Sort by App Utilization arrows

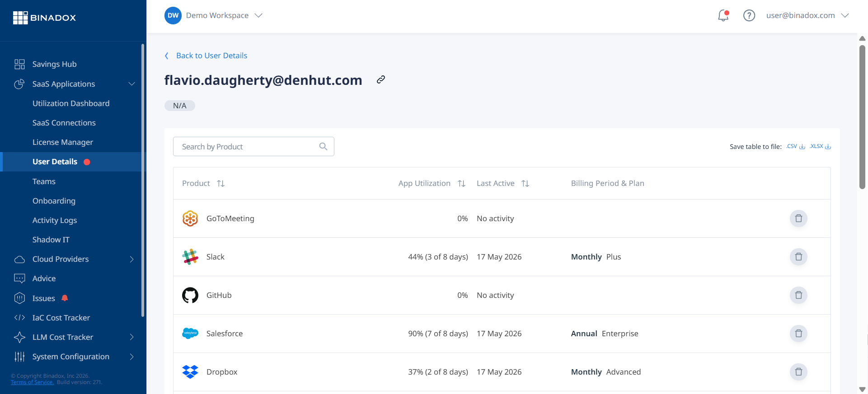pos(461,183)
